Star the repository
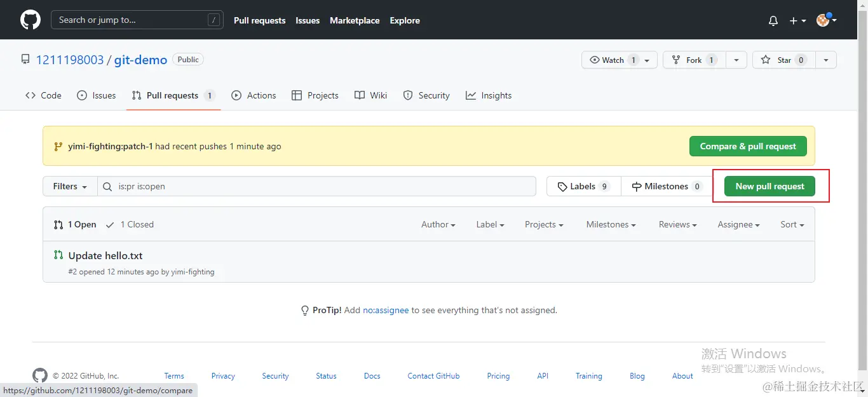This screenshot has width=868, height=397. [x=784, y=60]
